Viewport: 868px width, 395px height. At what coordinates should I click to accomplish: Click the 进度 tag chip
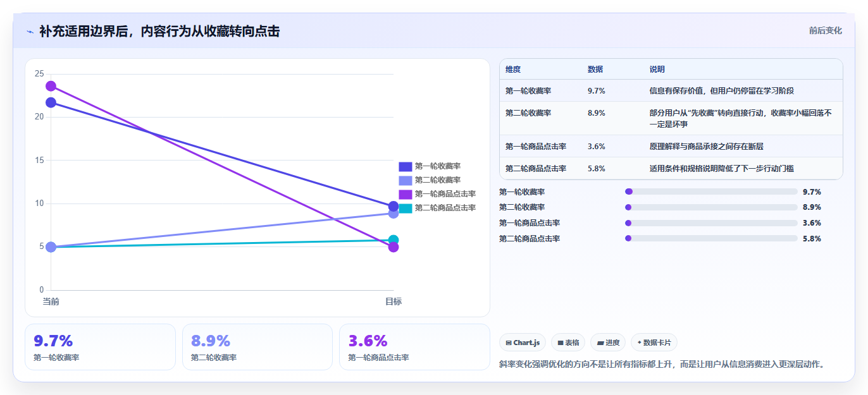click(x=608, y=343)
